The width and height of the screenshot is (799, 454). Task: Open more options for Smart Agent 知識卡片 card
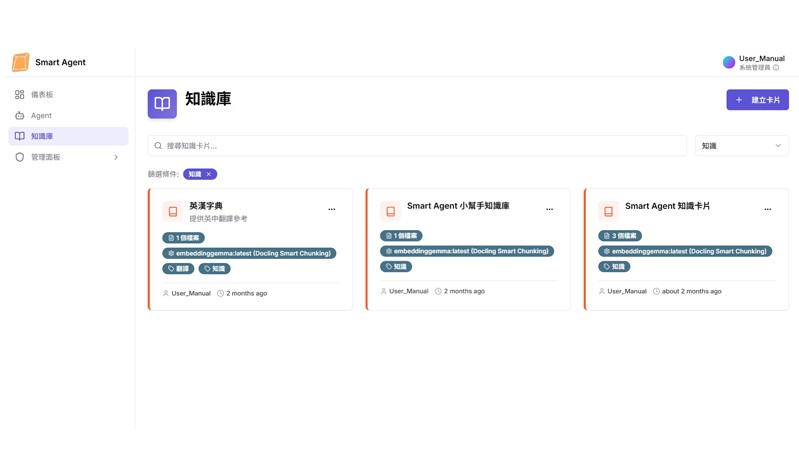click(767, 209)
